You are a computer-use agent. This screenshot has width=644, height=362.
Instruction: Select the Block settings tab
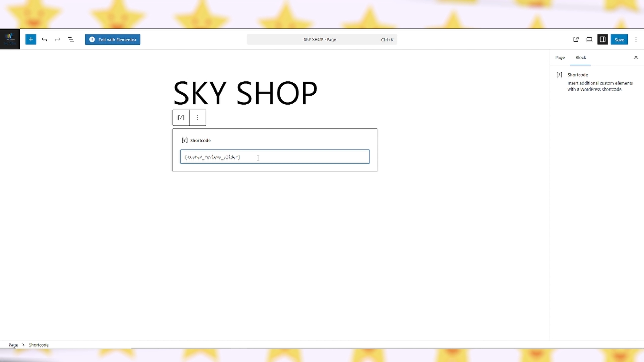[x=581, y=57]
